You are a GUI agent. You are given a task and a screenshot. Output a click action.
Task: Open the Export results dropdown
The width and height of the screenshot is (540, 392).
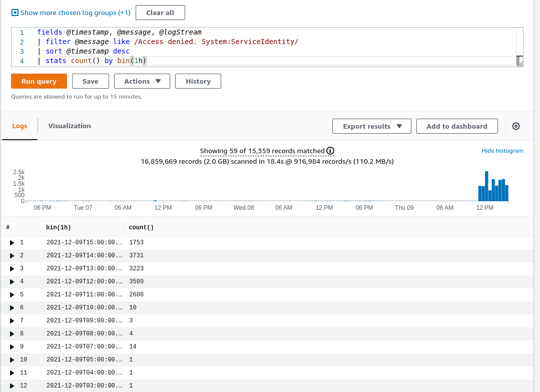click(371, 126)
